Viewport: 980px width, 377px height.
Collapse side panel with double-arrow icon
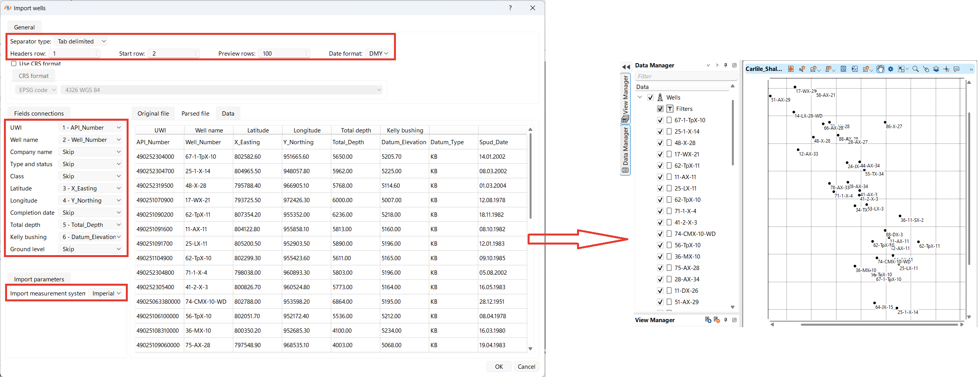(626, 67)
